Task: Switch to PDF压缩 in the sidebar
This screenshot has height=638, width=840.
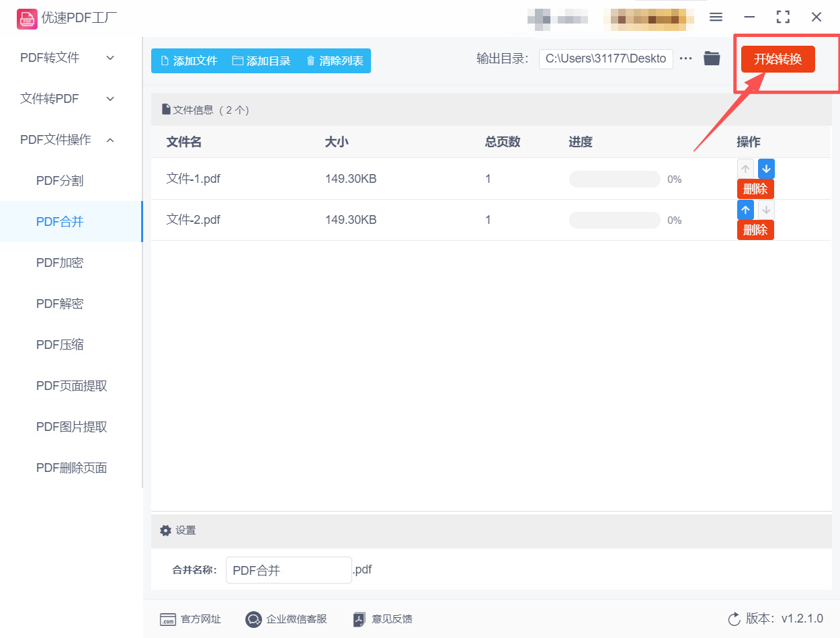Action: (59, 344)
